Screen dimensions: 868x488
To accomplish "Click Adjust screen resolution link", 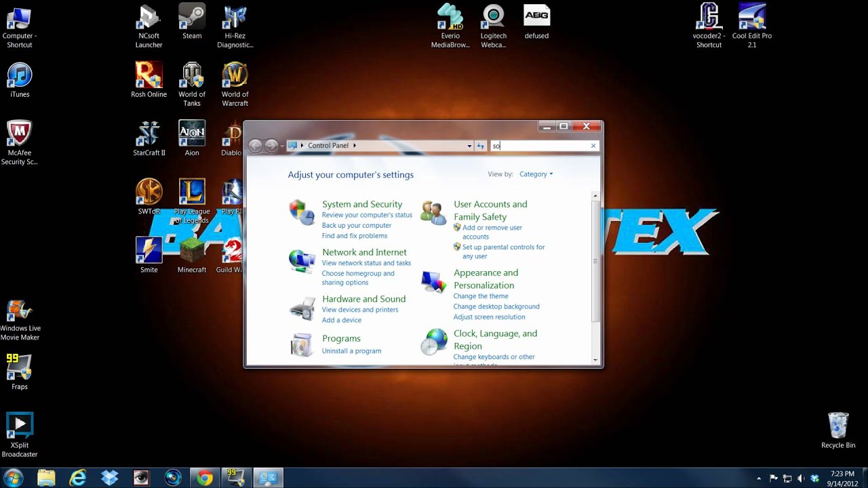I will click(489, 317).
